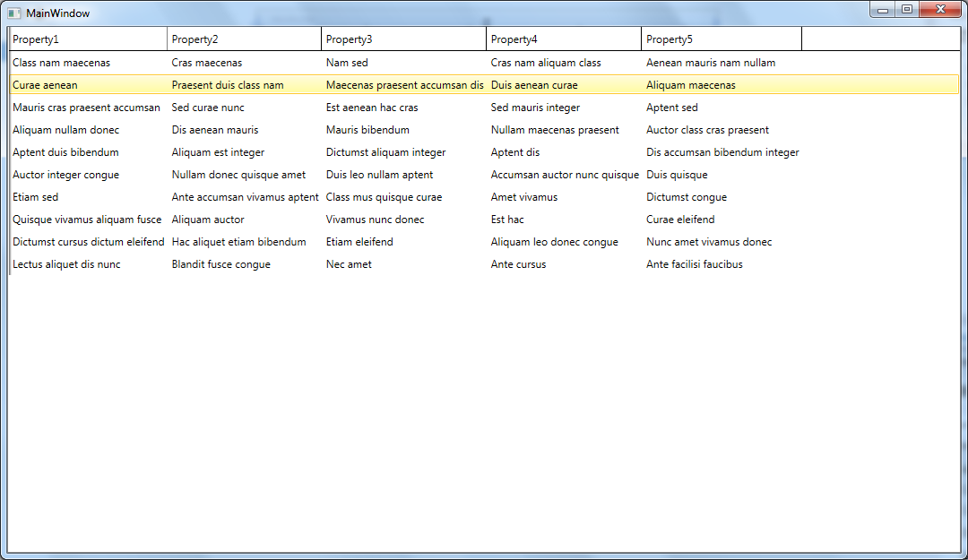Click cell 'Sed curae nunc'

click(208, 108)
